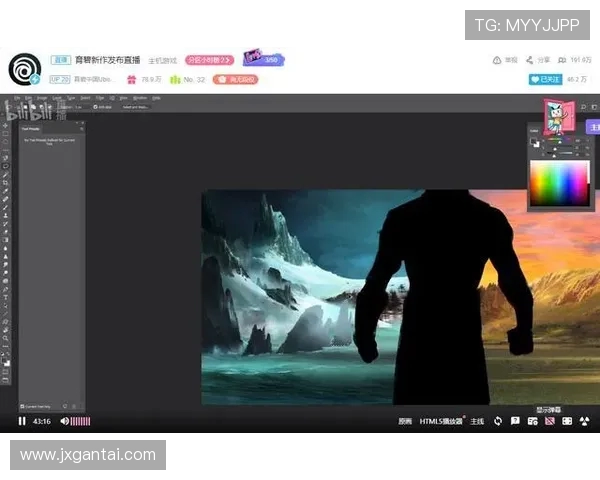600x480 pixels.
Task: Click the 已关注 follow button
Action: click(544, 79)
